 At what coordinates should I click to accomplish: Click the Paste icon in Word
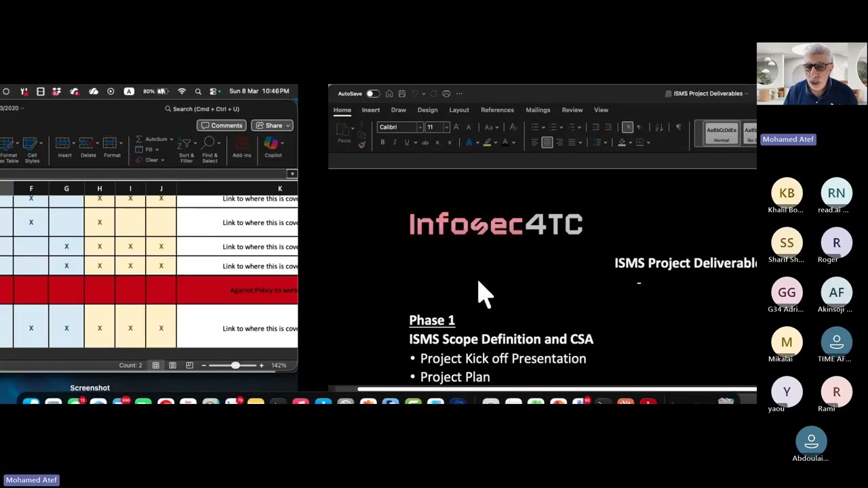(x=344, y=131)
